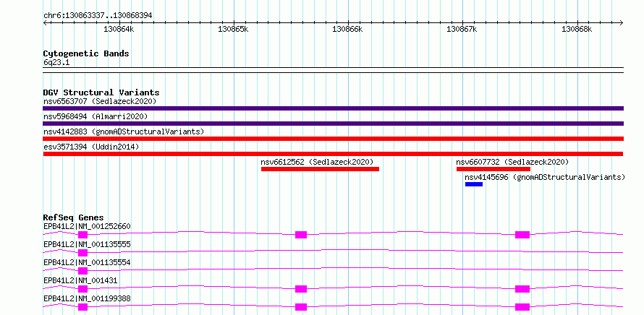The width and height of the screenshot is (644, 315).
Task: Click the single magenta exon of NM_001135555
Action: [83, 253]
